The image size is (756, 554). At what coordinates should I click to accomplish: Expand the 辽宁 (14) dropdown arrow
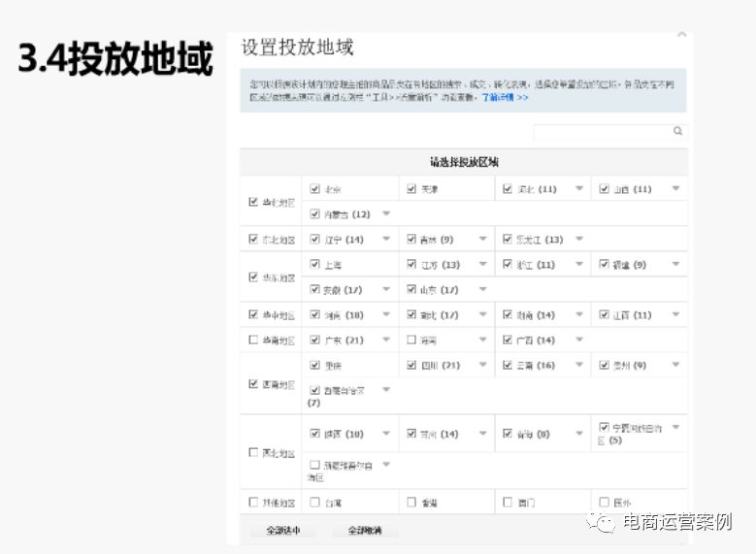tap(386, 238)
